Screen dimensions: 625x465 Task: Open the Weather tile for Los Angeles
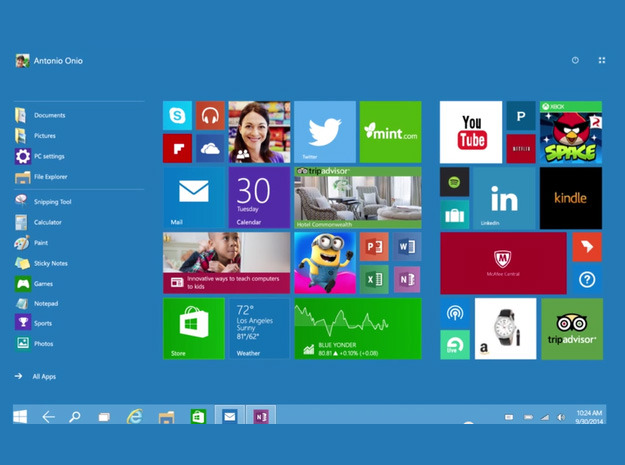259,329
